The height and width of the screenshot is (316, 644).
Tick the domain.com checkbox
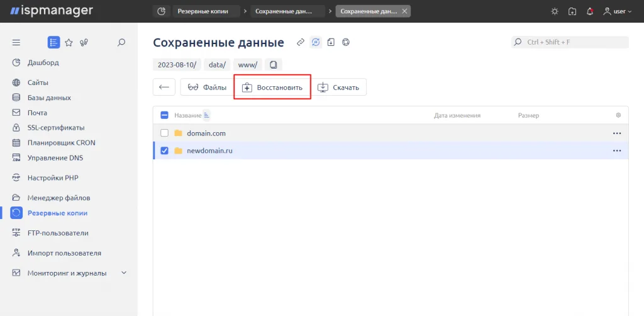click(164, 133)
